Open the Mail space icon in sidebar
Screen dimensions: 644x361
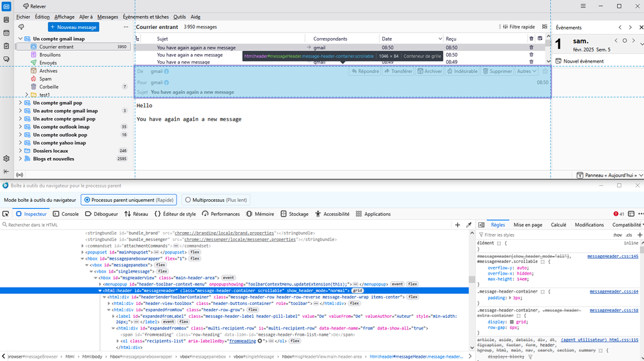(6, 6)
